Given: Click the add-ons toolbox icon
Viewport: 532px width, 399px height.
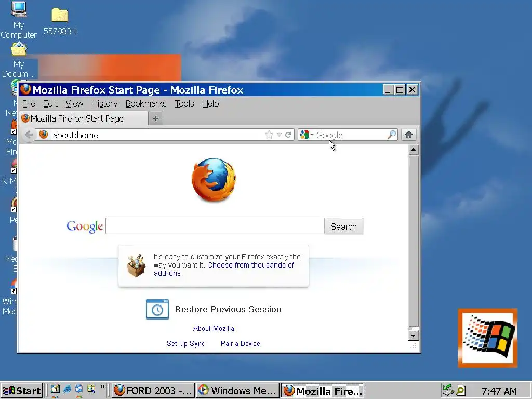Looking at the screenshot, I should [x=136, y=265].
